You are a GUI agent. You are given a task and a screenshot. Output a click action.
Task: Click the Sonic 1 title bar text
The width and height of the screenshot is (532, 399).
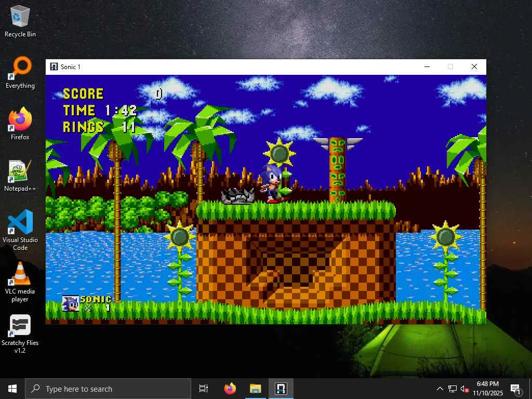point(71,67)
